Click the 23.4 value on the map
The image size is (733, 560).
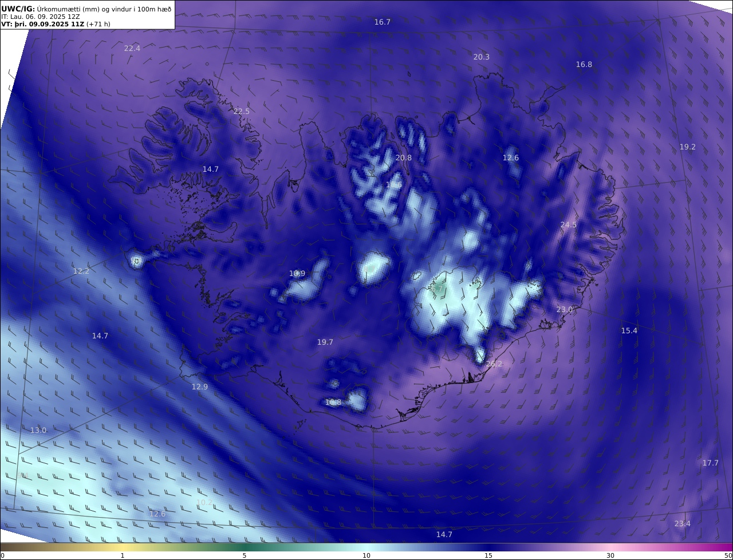683,523
